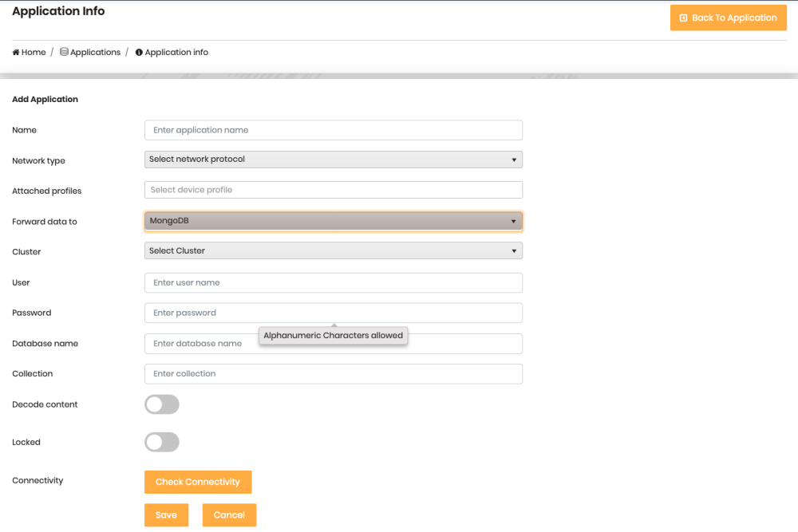
Task: Click the Home icon in breadcrumb
Action: tap(16, 53)
